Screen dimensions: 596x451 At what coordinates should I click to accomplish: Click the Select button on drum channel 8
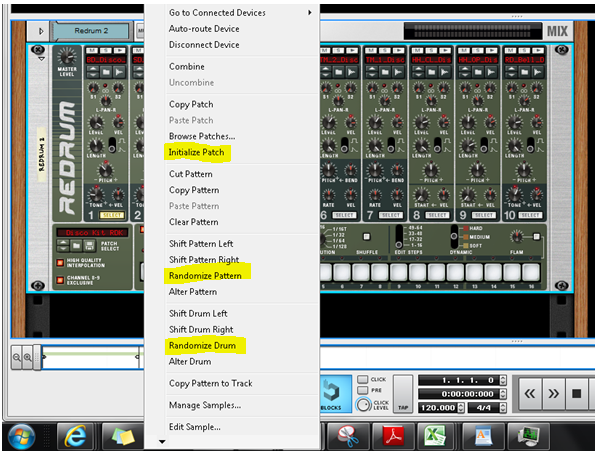pyautogui.click(x=437, y=215)
